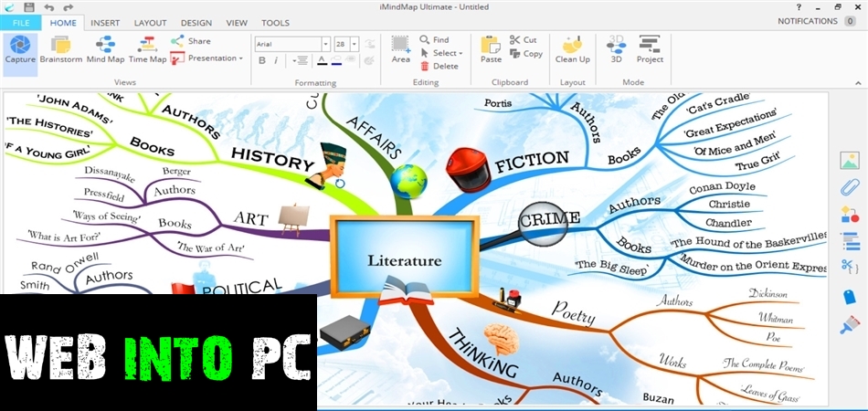Switch to the TOOLS tab

(275, 23)
